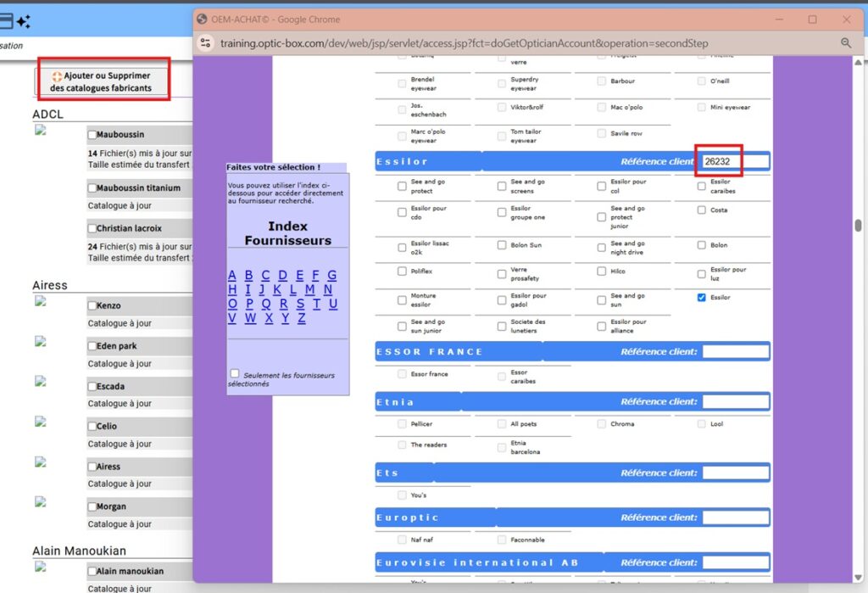Click Etnia Référence client input field
Screen dimensions: 868x593
[x=735, y=402]
